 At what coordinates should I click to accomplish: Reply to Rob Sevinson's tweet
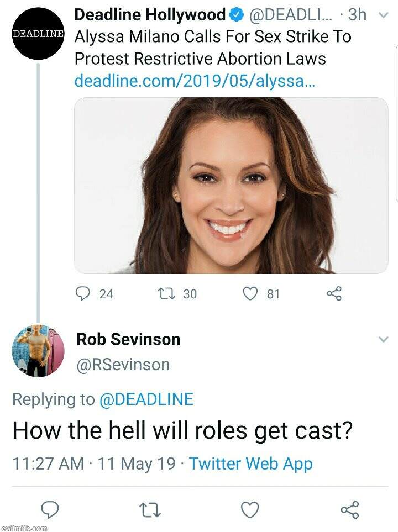[49, 509]
